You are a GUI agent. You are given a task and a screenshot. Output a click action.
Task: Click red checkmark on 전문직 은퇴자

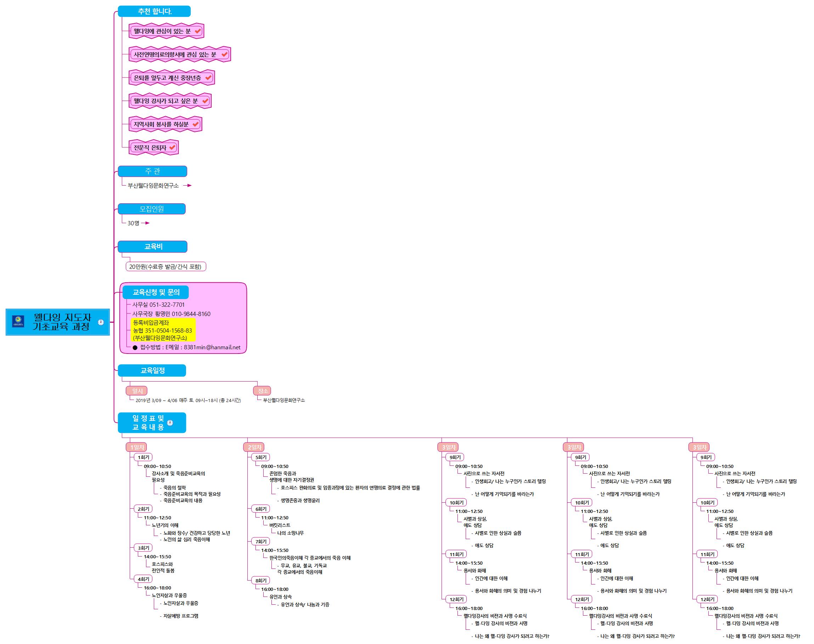pyautogui.click(x=172, y=147)
